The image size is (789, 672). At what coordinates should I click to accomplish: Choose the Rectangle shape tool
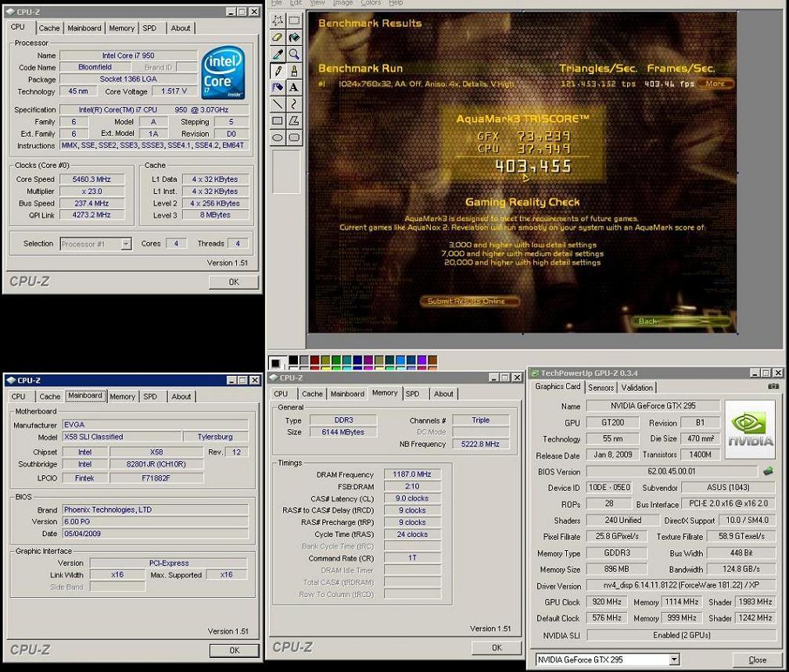pyautogui.click(x=278, y=120)
